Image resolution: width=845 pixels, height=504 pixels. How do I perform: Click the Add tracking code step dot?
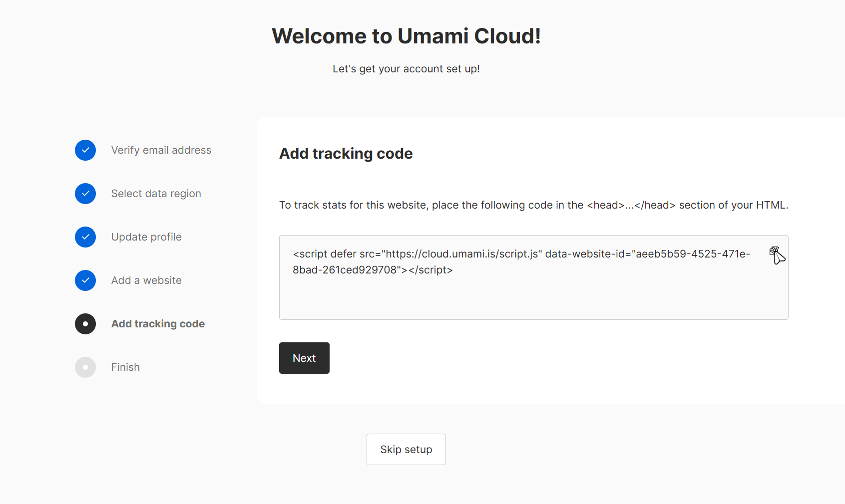coord(85,324)
